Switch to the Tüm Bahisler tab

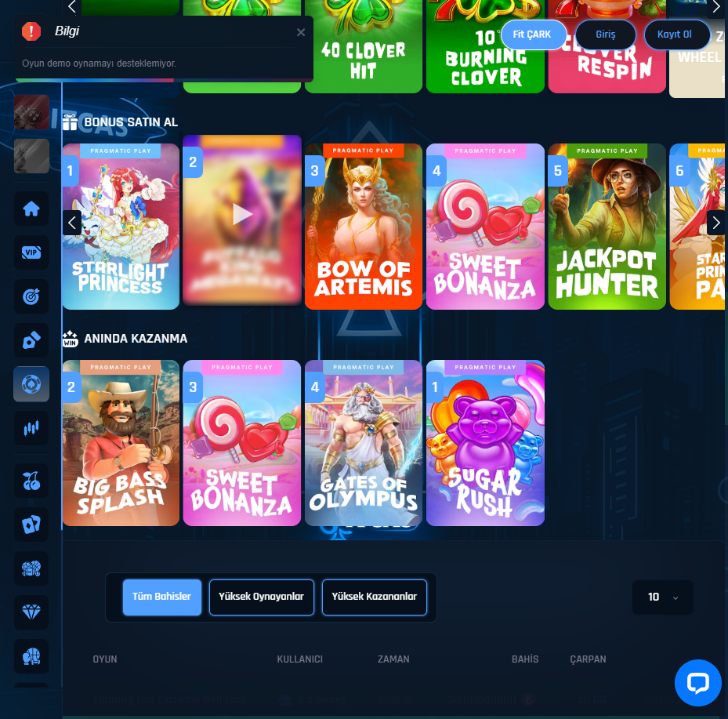pos(162,597)
